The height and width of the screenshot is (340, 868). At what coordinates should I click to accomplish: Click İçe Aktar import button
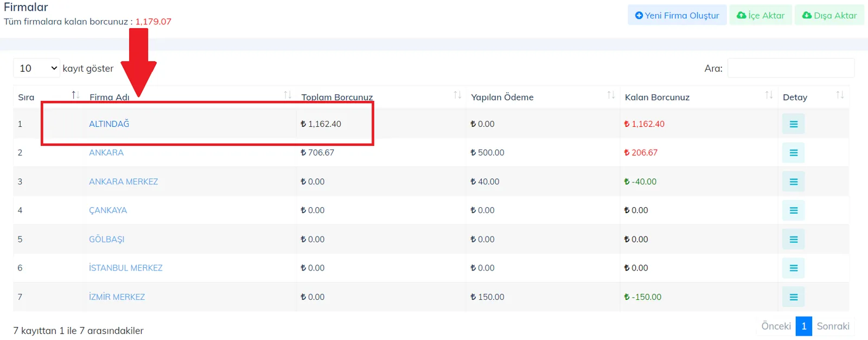click(x=761, y=15)
